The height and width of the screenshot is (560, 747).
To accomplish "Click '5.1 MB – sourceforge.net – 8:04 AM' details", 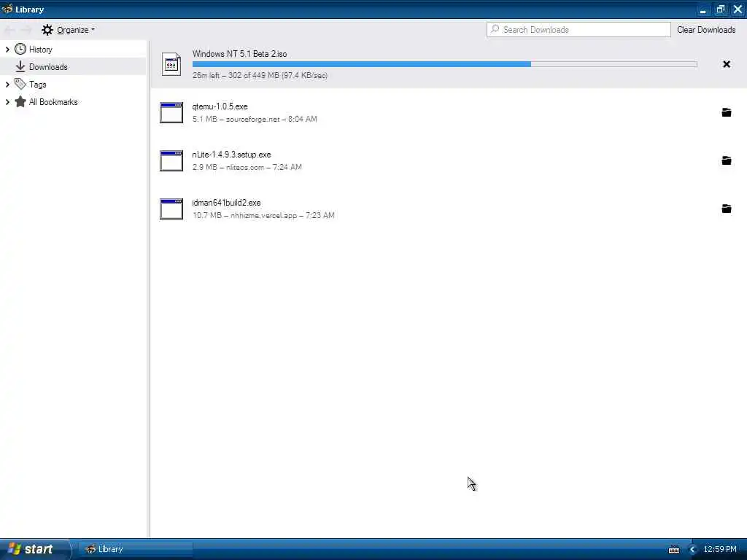I will (x=255, y=119).
